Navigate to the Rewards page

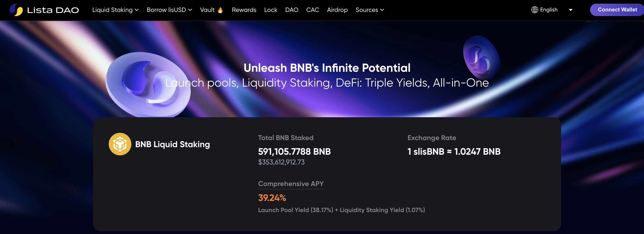click(x=244, y=10)
